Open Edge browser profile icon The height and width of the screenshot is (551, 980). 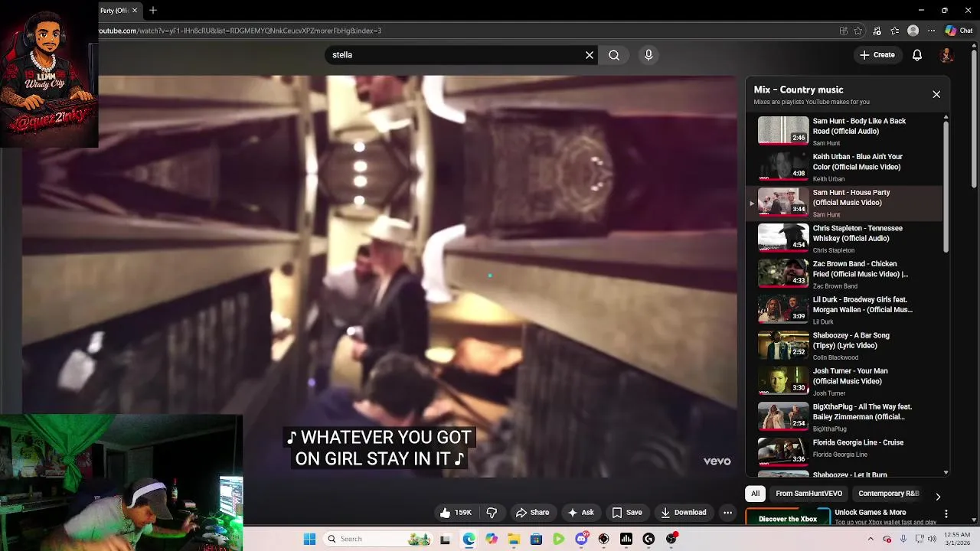tap(913, 31)
